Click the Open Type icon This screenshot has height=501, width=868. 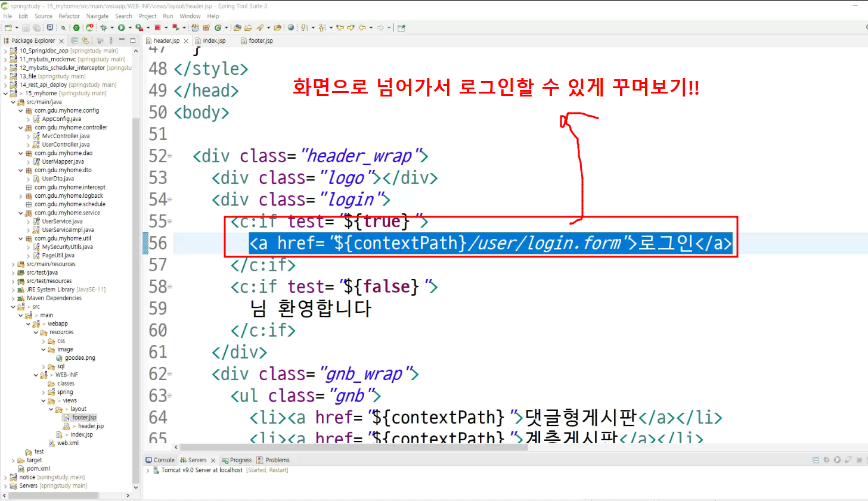click(x=237, y=27)
